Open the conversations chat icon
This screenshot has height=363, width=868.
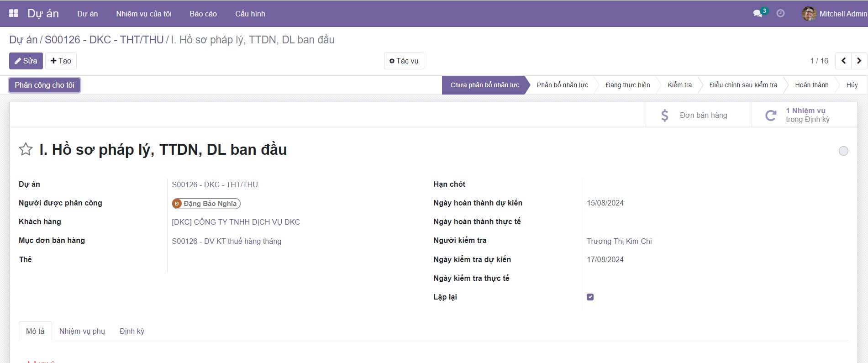(758, 13)
